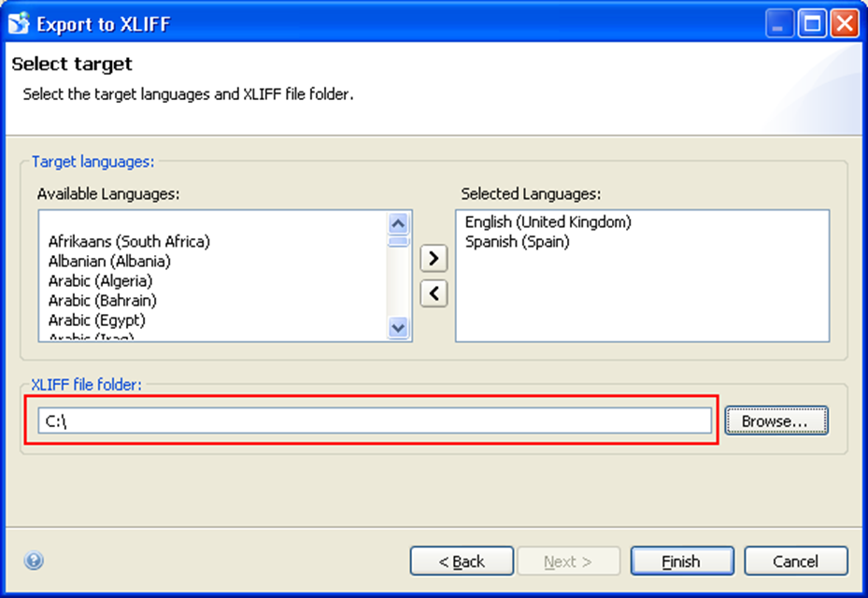Maximize the Export to XLIFF window
Viewport: 868px width, 598px height.
812,23
